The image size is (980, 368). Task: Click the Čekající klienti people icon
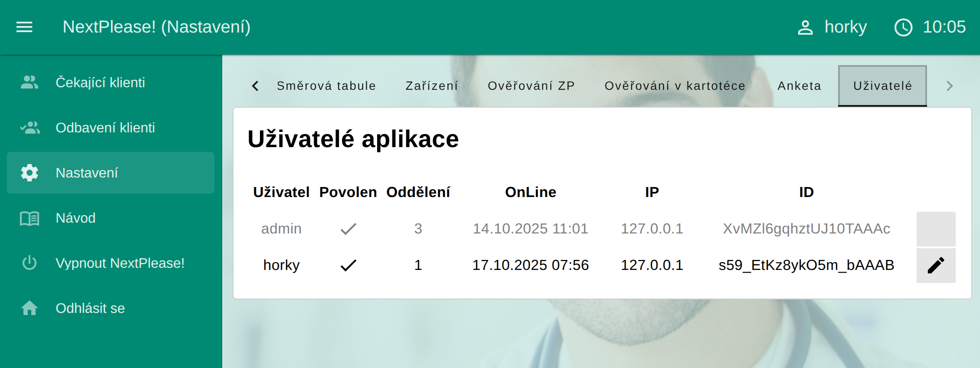click(30, 82)
